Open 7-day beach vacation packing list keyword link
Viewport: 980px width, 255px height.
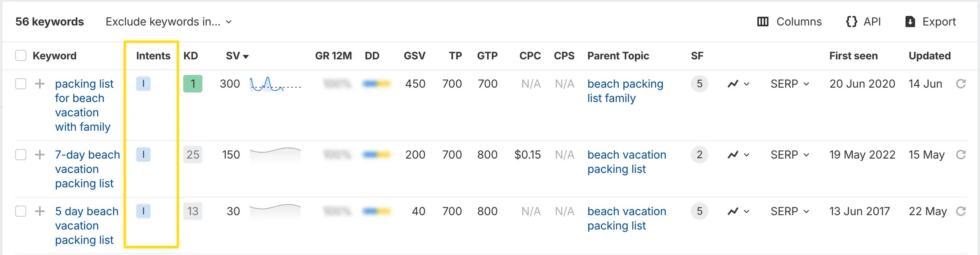[87, 169]
